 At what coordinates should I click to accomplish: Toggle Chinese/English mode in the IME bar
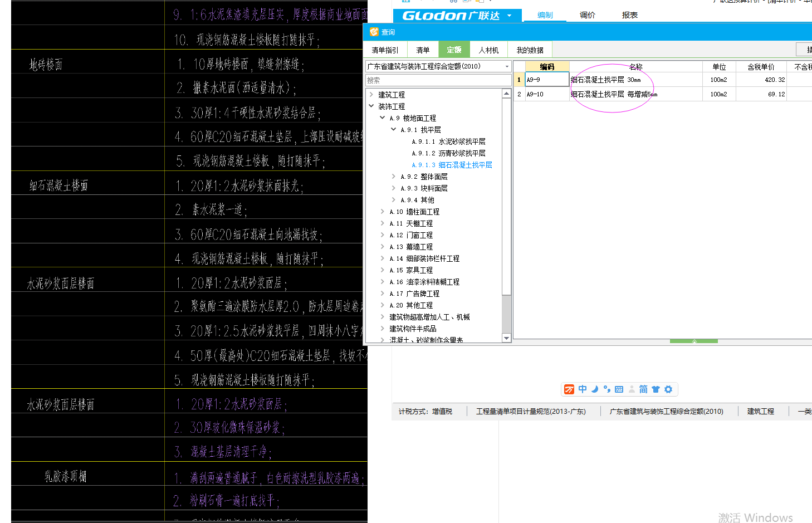coord(583,389)
